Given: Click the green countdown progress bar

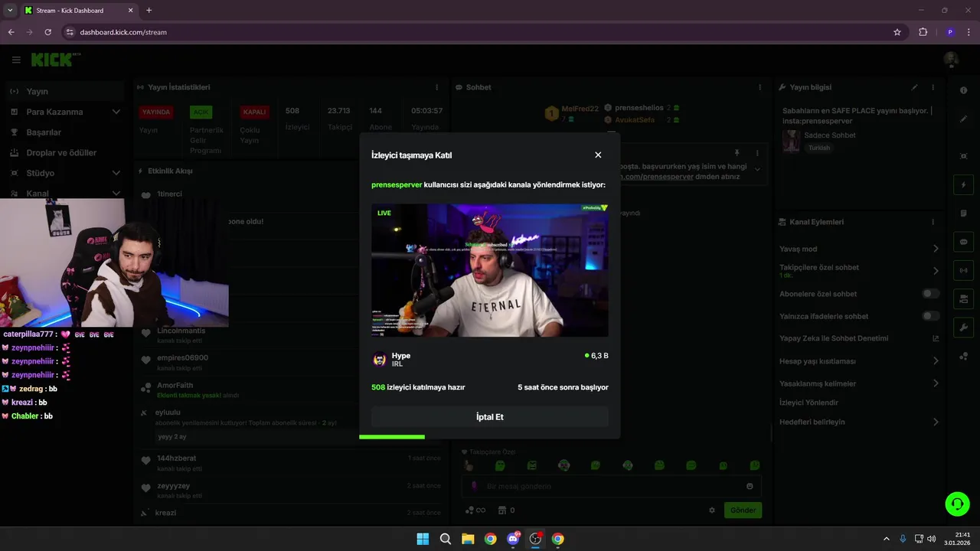Looking at the screenshot, I should [392, 437].
